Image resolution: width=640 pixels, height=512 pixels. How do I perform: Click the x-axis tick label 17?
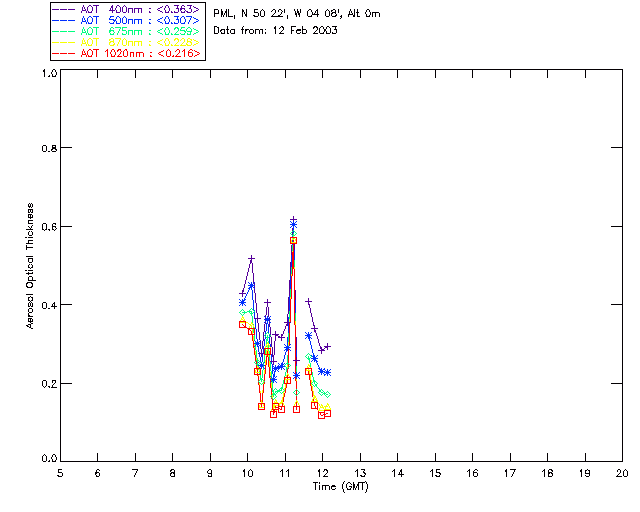[510, 473]
